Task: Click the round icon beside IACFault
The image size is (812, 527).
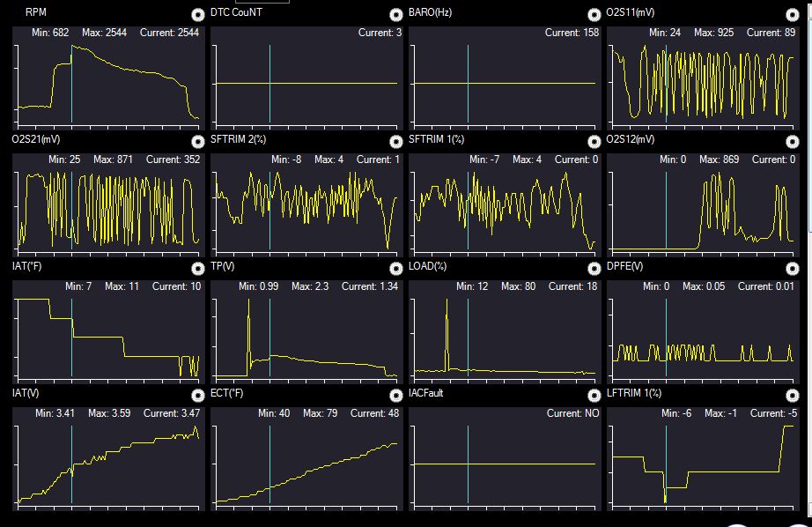Action: [594, 396]
